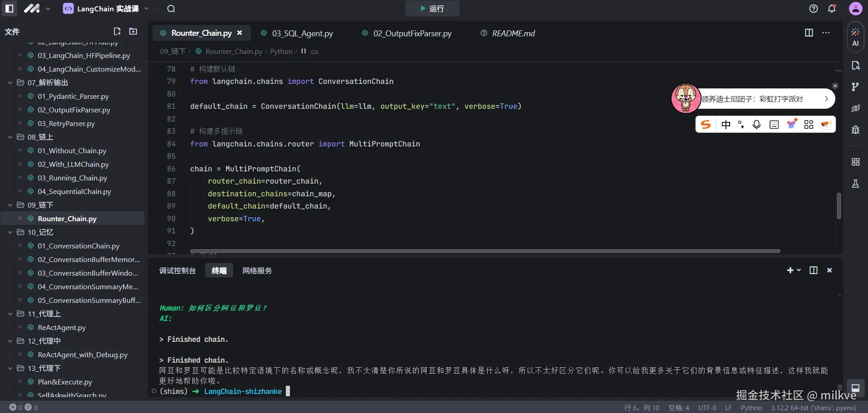Create a new folder in file explorer
868x413 pixels.
click(x=133, y=31)
